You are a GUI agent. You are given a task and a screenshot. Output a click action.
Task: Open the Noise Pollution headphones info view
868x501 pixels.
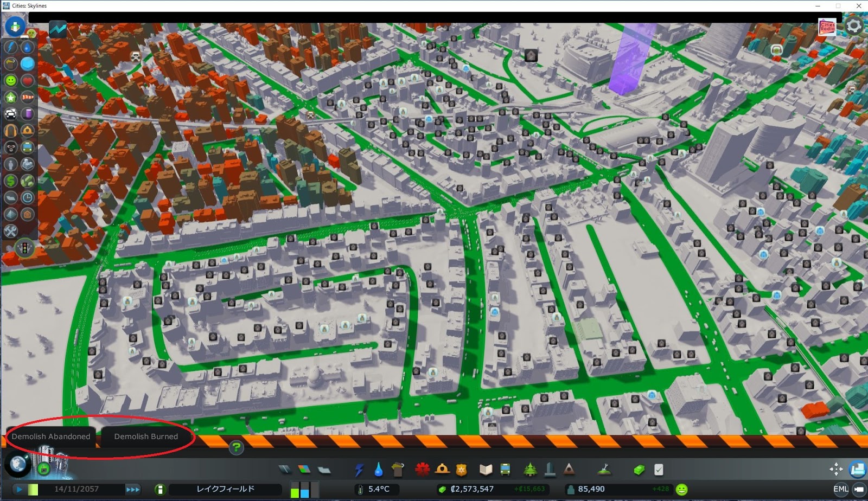(x=11, y=131)
